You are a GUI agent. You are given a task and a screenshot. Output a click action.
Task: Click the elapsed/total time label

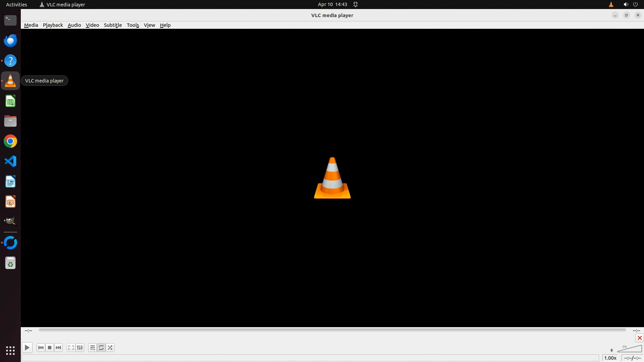pos(632,358)
